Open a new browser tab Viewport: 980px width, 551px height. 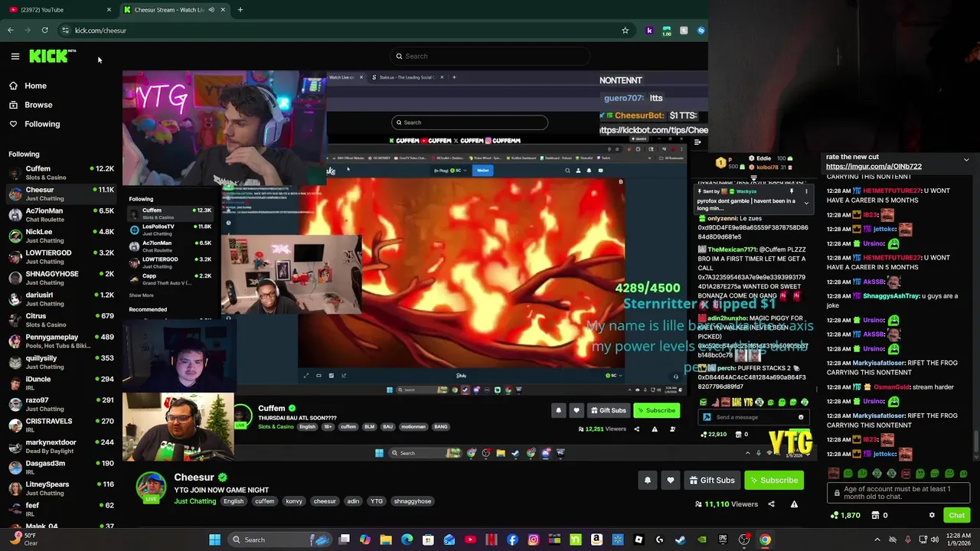[240, 10]
